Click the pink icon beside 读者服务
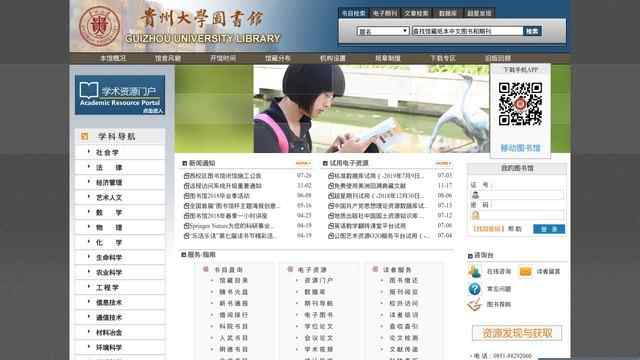Screen dimensions: 640x360 pyautogui.click(x=375, y=269)
